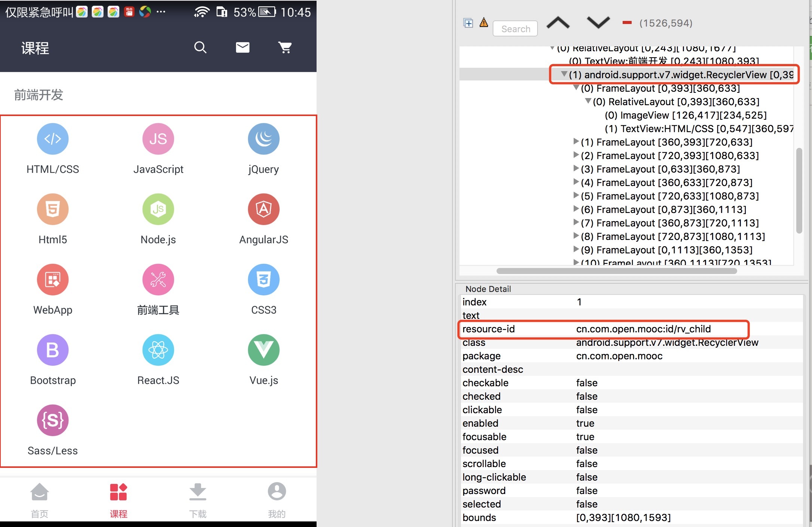Open the JavaScript course icon

[158, 139]
